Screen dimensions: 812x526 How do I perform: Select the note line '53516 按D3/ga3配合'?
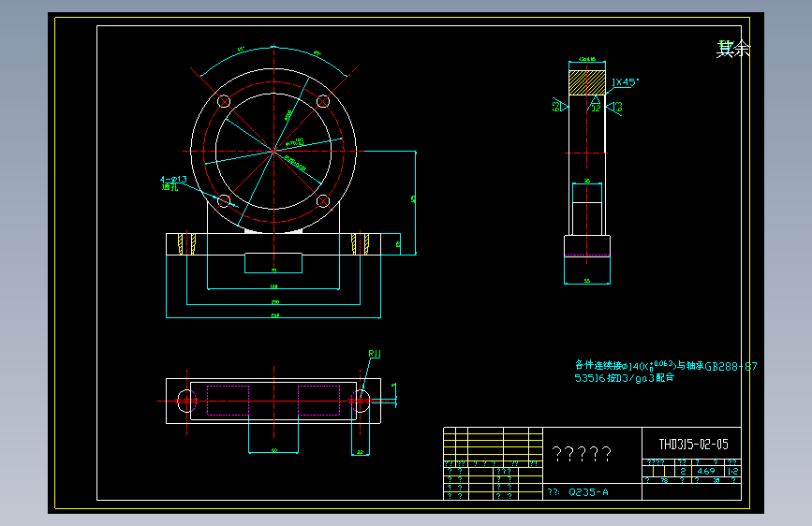tap(625, 378)
